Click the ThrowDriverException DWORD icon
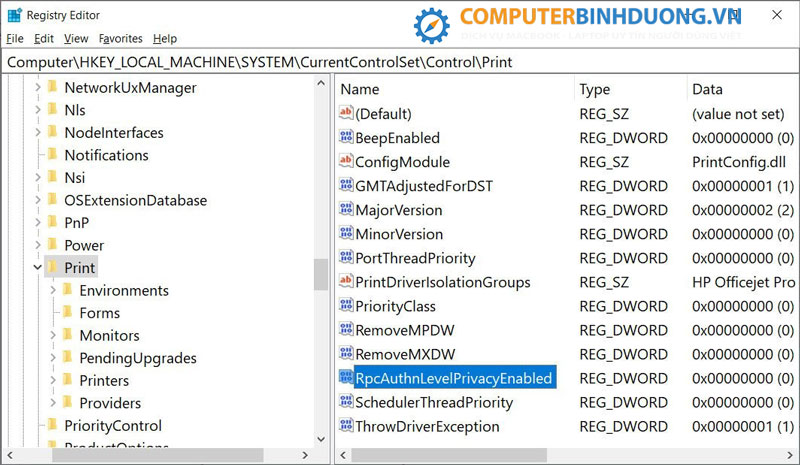This screenshot has height=465, width=800. tap(346, 425)
